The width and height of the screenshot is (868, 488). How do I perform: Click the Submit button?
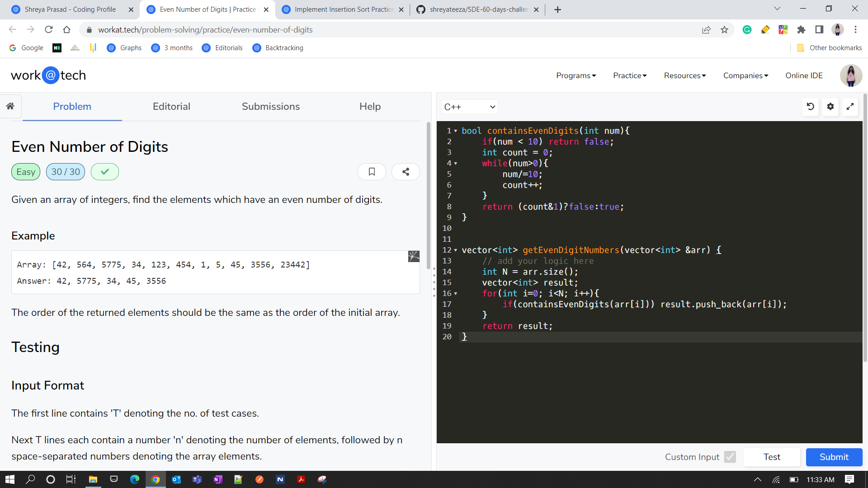pos(833,456)
